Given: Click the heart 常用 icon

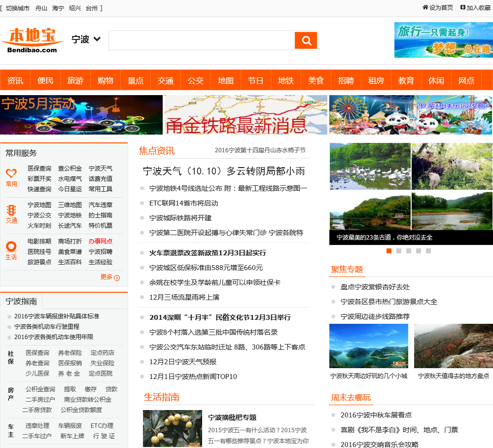Looking at the screenshot, I should [x=11, y=173].
